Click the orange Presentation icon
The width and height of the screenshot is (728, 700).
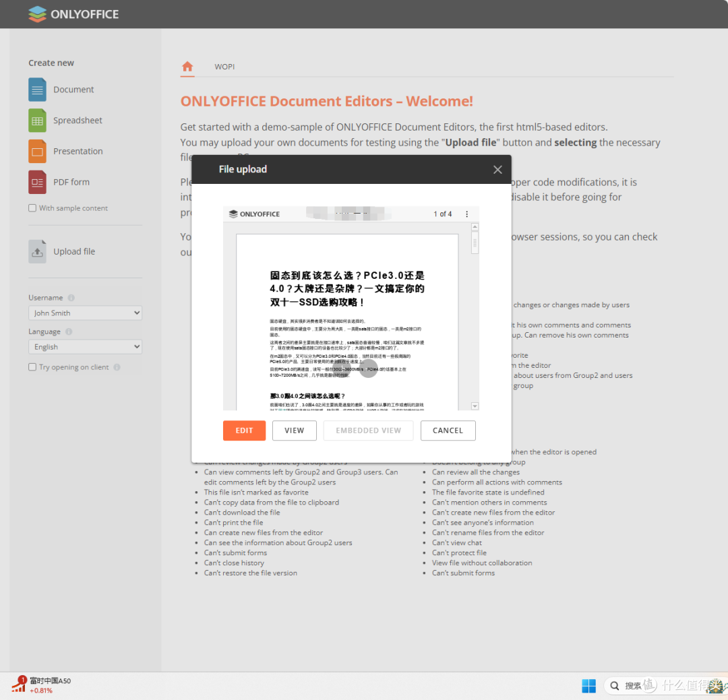tap(37, 152)
